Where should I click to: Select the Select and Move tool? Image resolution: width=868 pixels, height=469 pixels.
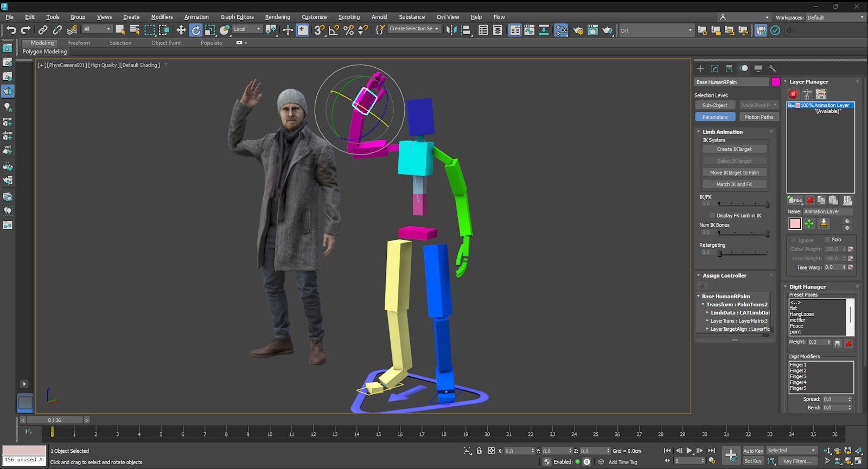(x=181, y=30)
